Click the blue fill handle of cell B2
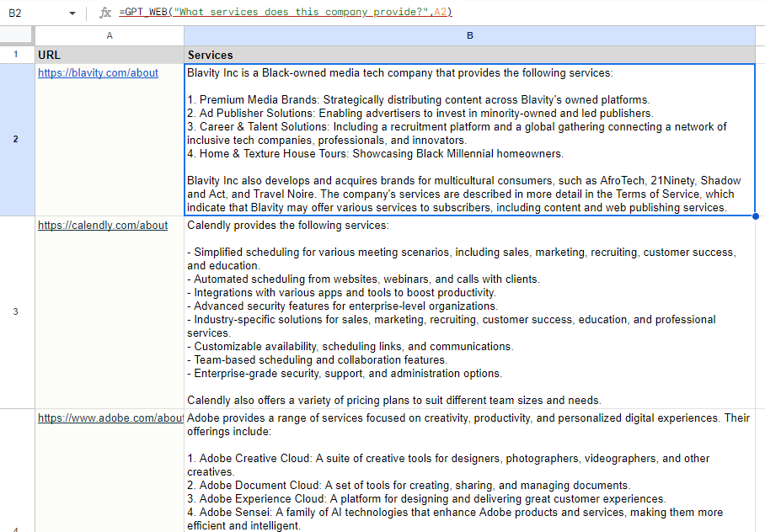Viewport: 765px width, 532px height. click(x=755, y=215)
